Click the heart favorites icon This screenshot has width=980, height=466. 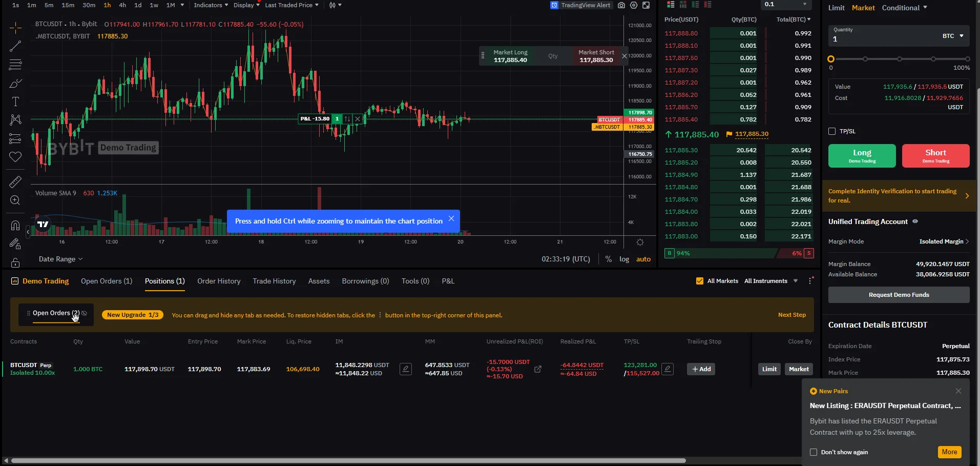click(x=15, y=157)
